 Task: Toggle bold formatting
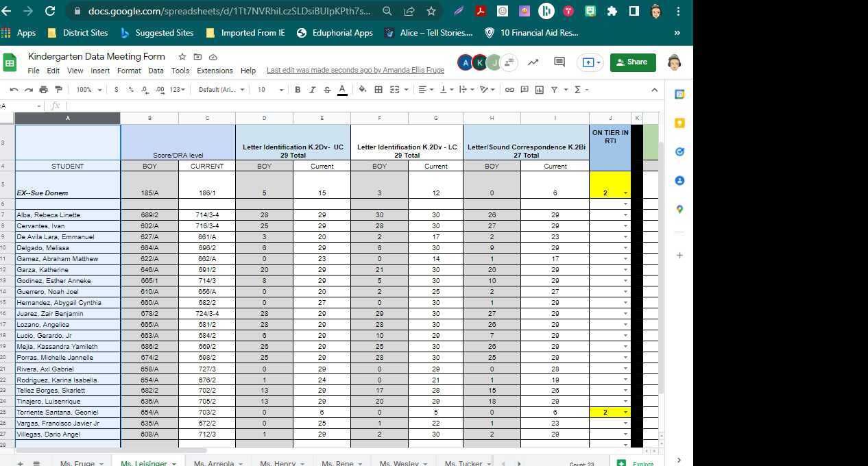(x=297, y=90)
